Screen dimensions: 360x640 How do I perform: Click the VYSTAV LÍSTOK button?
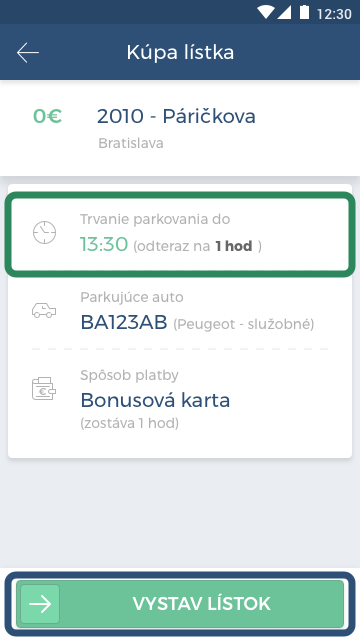(x=180, y=604)
